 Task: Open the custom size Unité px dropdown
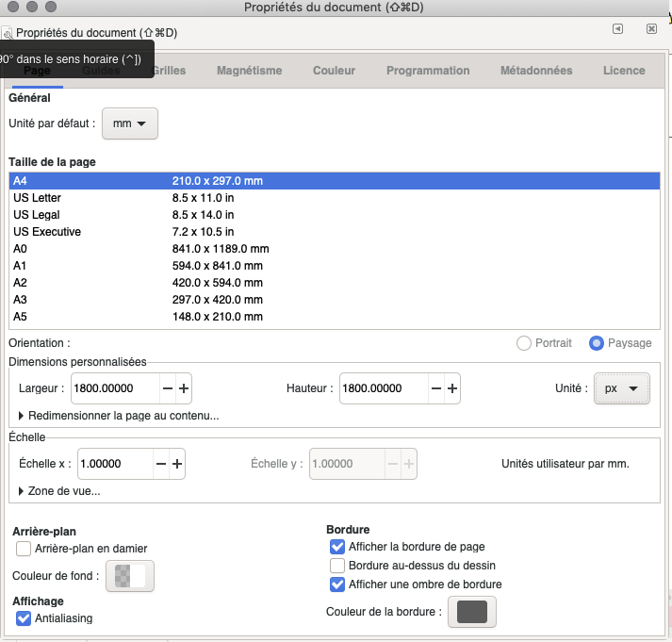pyautogui.click(x=621, y=388)
